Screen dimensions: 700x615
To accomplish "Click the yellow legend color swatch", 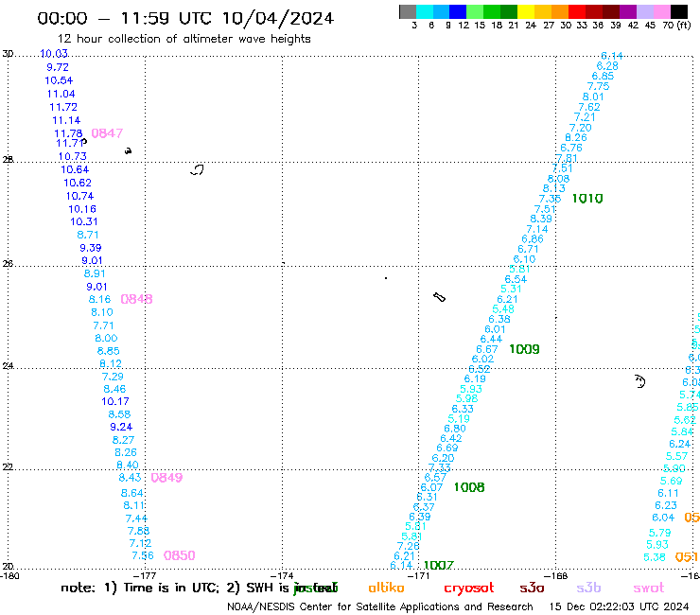I will (x=525, y=11).
